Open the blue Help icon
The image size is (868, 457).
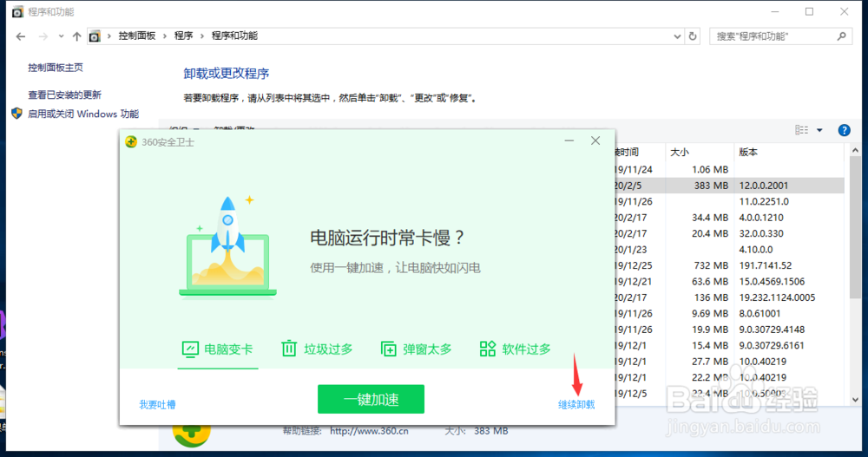[x=845, y=131]
